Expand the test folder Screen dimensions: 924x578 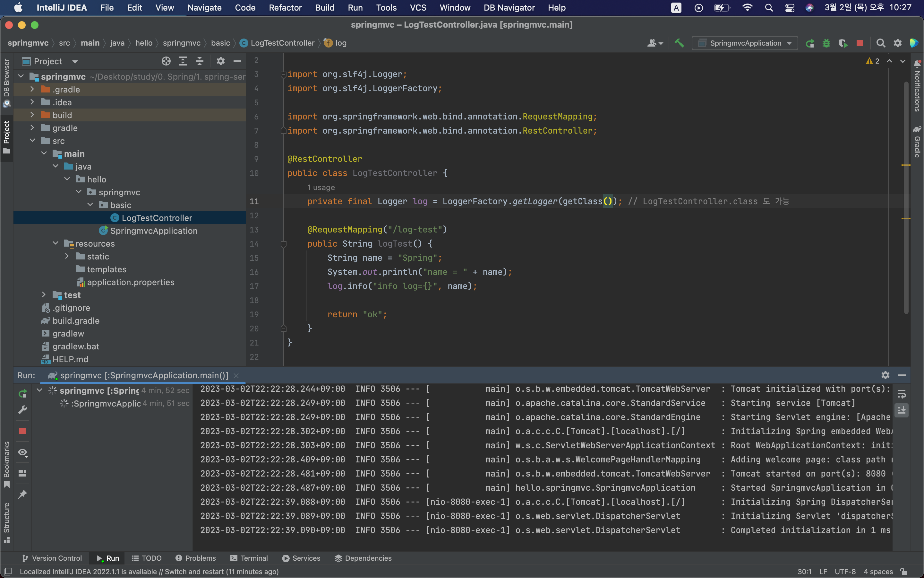pos(44,295)
